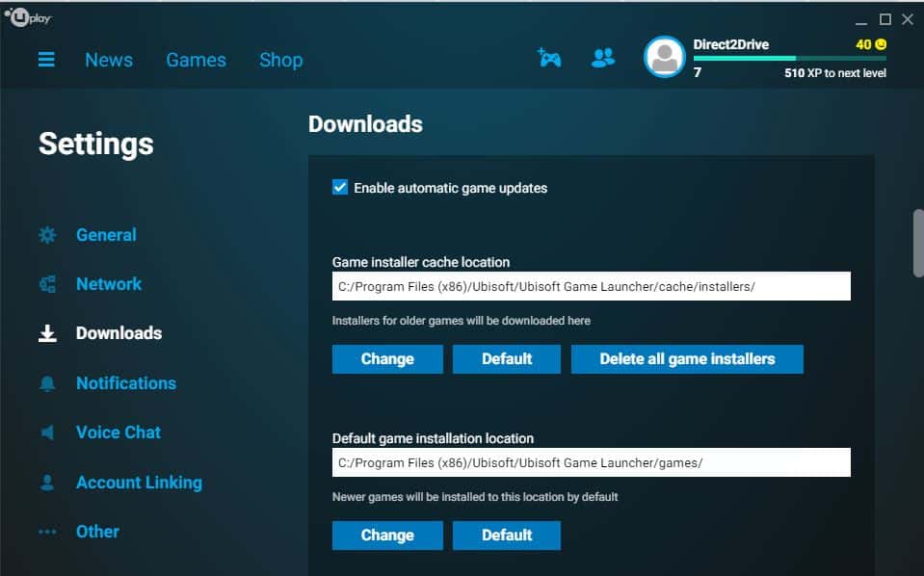This screenshot has height=576, width=924.
Task: Click the 40 coins balance
Action: tap(863, 44)
